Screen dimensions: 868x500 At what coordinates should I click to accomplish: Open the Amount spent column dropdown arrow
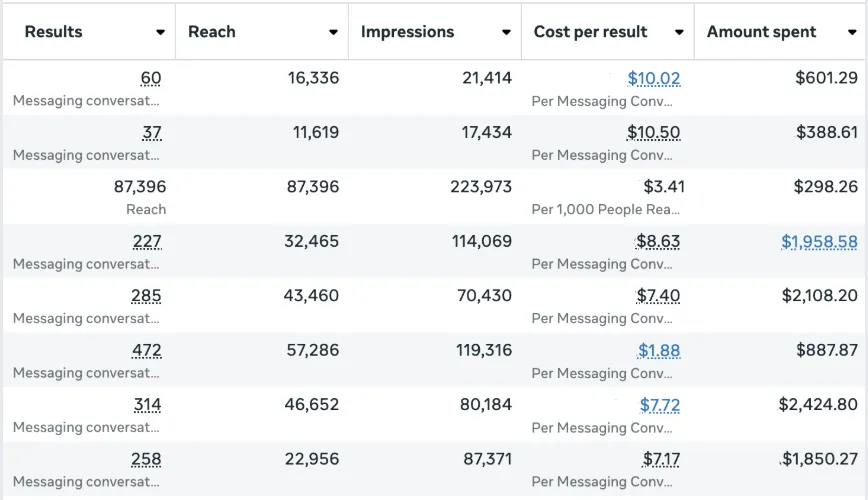pos(852,32)
